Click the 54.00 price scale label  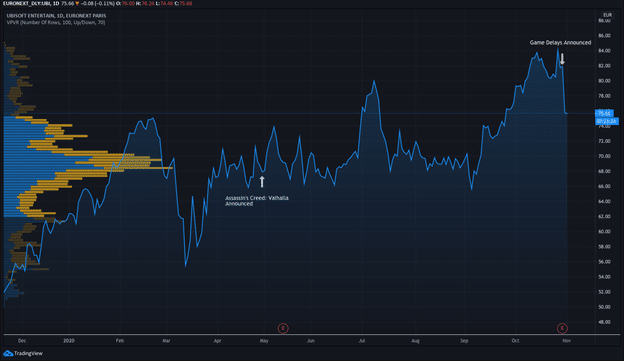[x=604, y=277]
